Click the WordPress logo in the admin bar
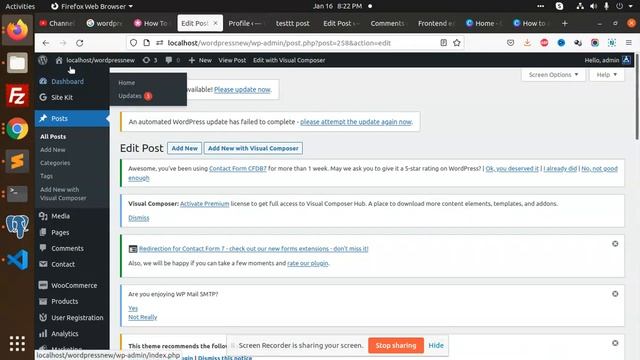 (x=43, y=60)
